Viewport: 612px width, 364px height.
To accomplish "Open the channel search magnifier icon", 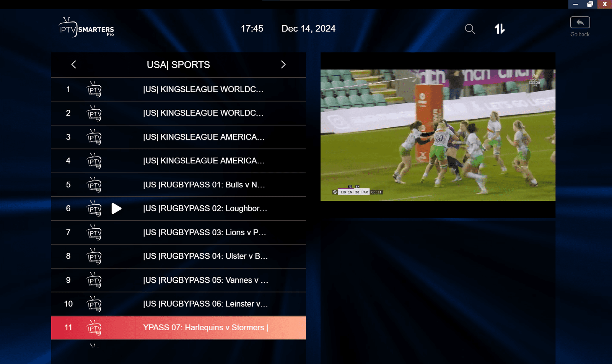I will point(470,29).
